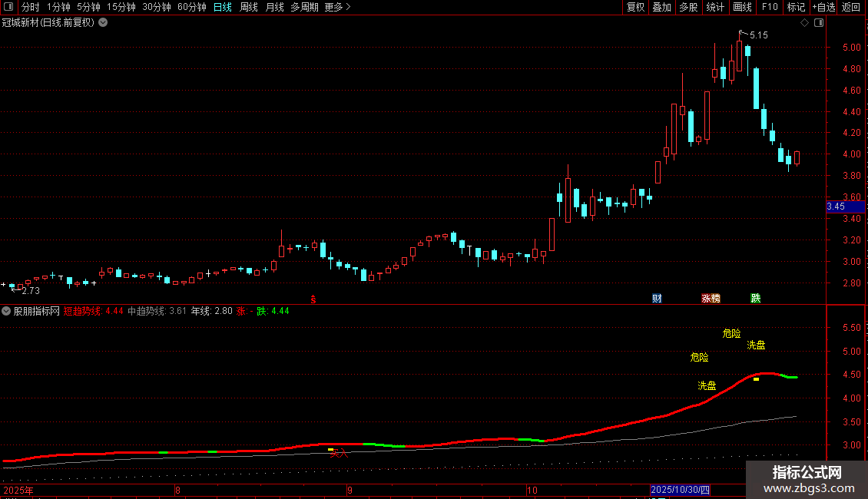
Task: Click the diamond icon in chart header
Action: pyautogui.click(x=804, y=23)
